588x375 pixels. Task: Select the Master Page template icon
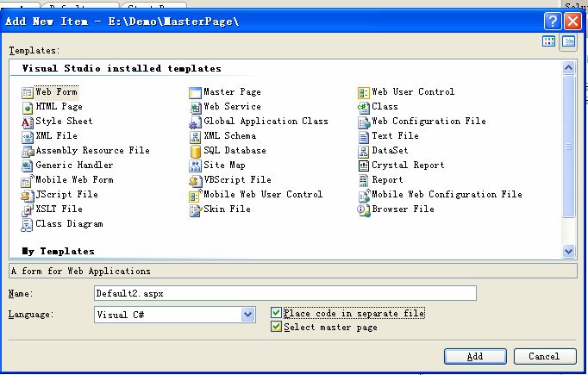(x=195, y=92)
